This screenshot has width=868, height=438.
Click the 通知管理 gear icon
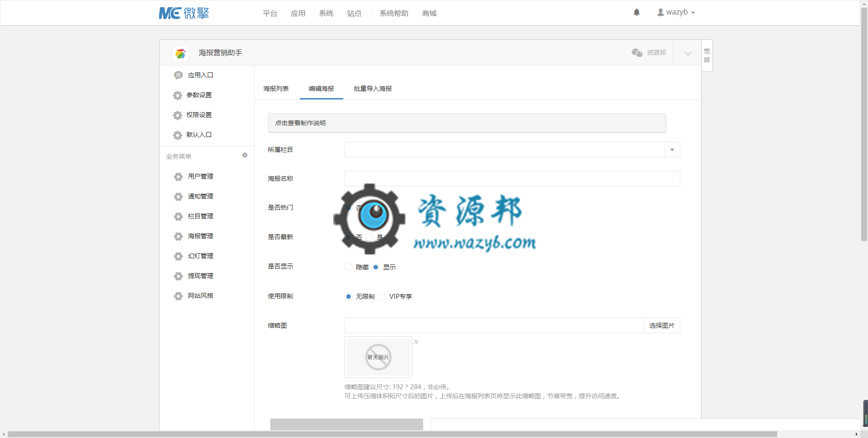click(x=178, y=197)
